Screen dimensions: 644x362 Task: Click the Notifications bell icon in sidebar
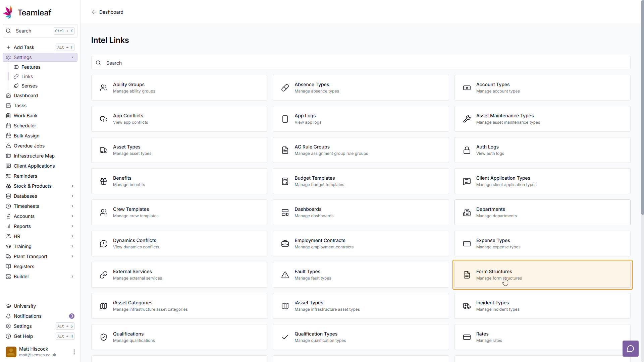9,316
